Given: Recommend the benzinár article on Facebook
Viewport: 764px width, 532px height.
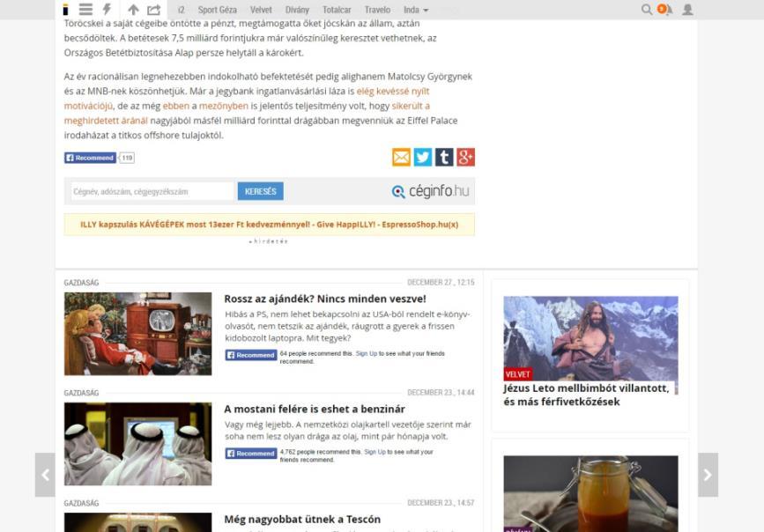Looking at the screenshot, I should tap(251, 454).
